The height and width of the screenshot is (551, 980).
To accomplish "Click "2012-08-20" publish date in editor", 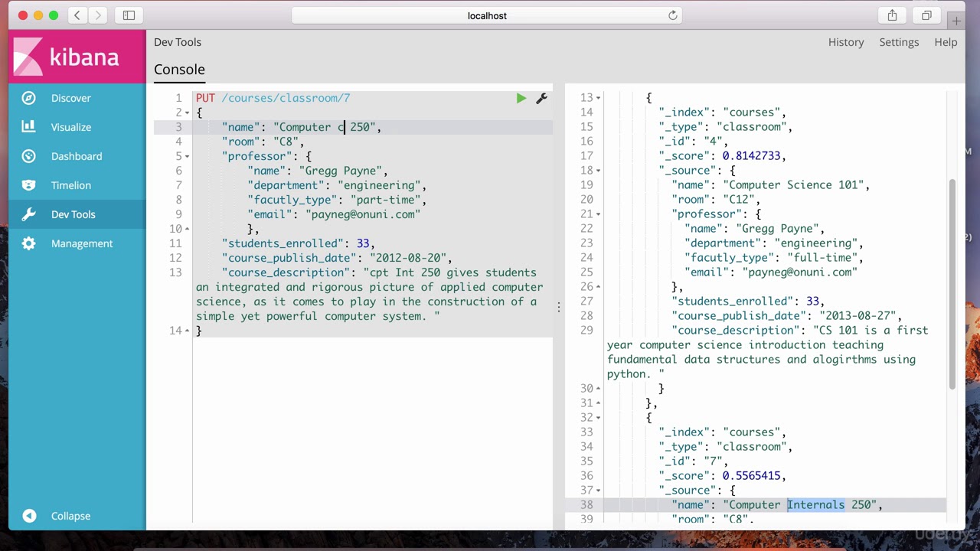I will [x=407, y=258].
